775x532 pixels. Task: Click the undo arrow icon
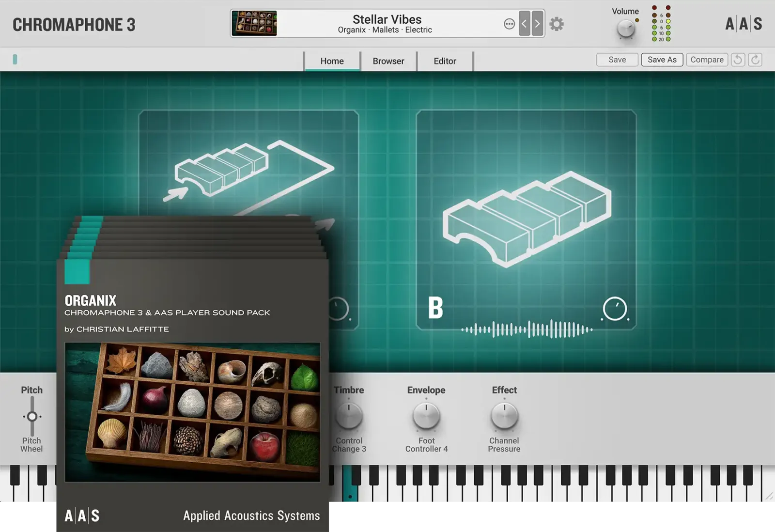click(738, 60)
